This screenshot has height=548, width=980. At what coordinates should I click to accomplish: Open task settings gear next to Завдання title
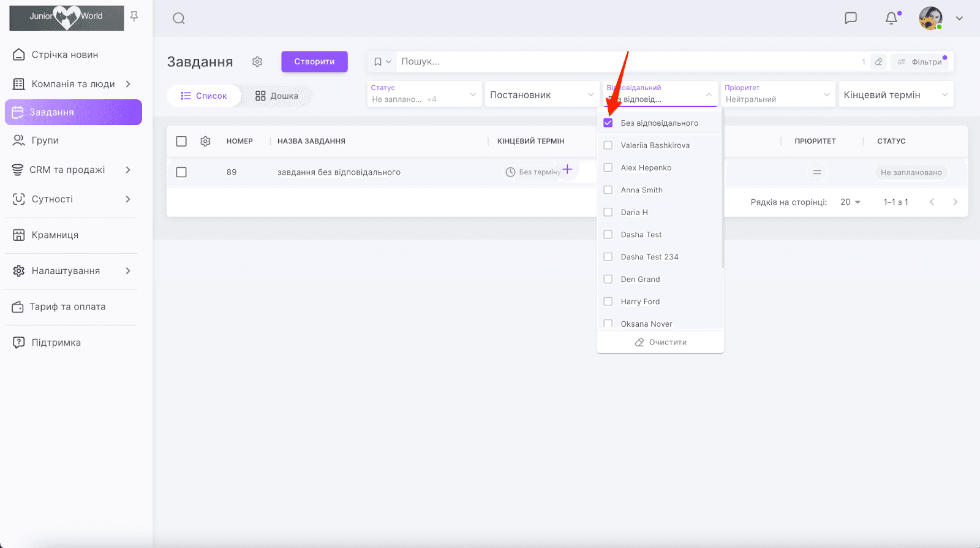pyautogui.click(x=257, y=62)
